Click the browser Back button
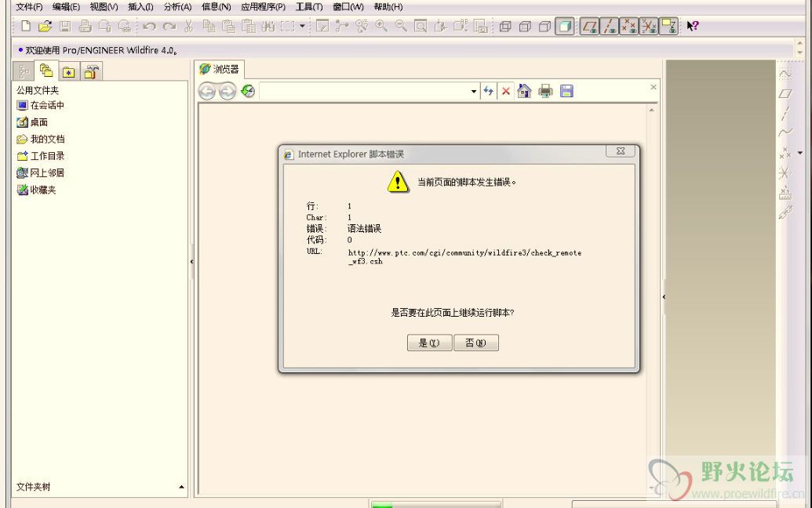 coord(207,92)
